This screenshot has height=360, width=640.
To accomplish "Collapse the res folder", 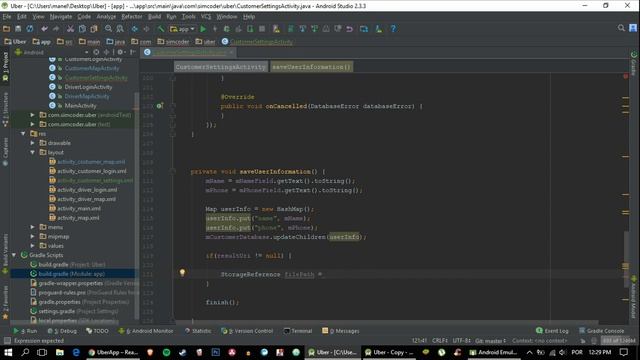I will point(23,133).
